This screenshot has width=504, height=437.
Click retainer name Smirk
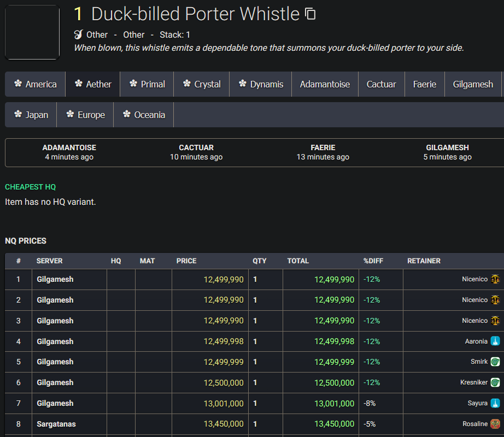tap(479, 362)
